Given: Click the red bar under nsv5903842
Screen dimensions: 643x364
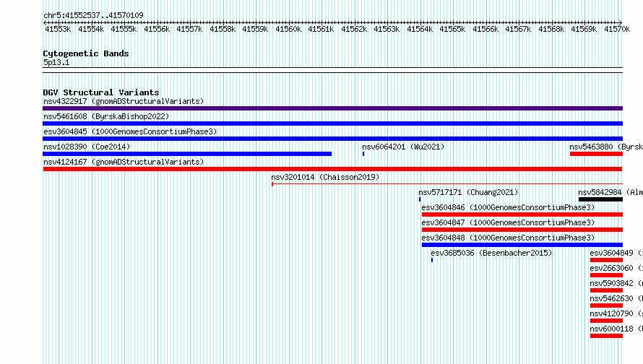Looking at the screenshot, I should (x=606, y=290).
